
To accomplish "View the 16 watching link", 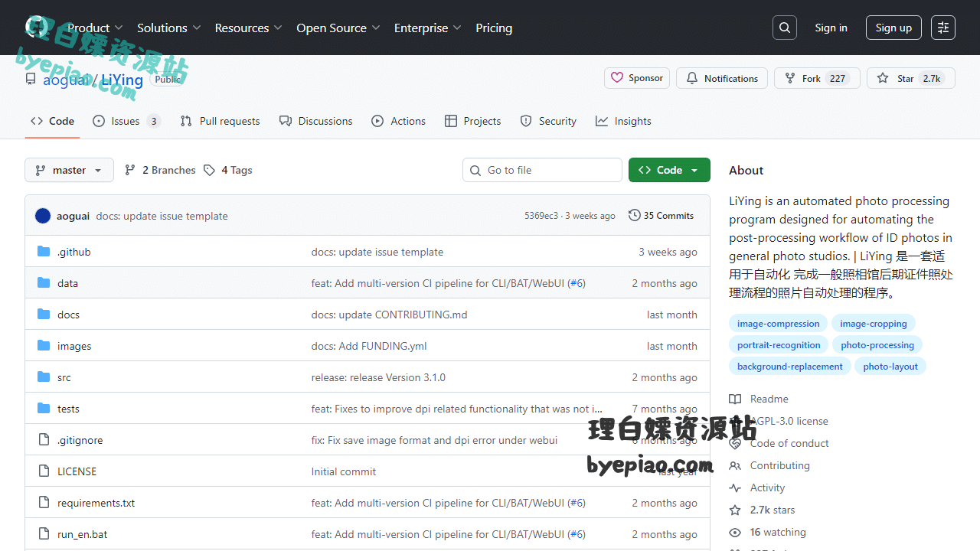I will coord(768,532).
